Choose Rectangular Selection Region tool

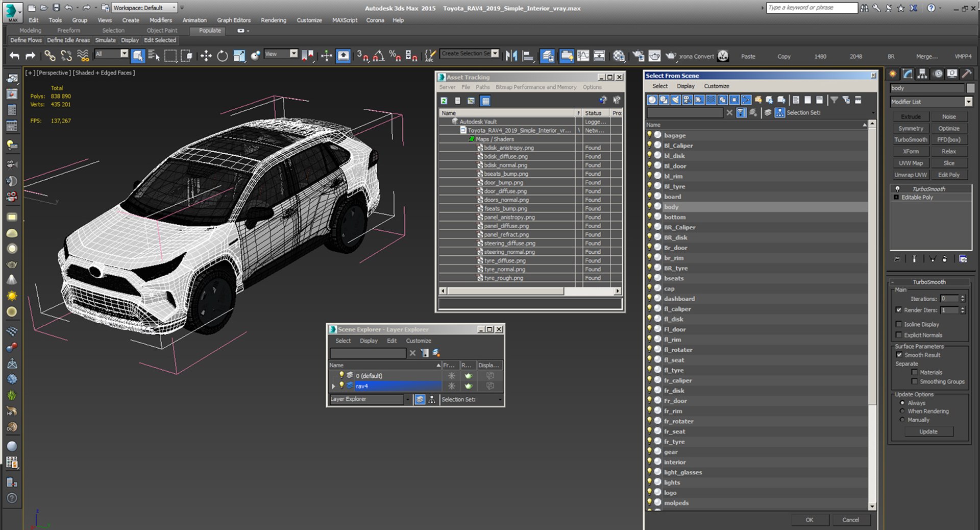[170, 56]
